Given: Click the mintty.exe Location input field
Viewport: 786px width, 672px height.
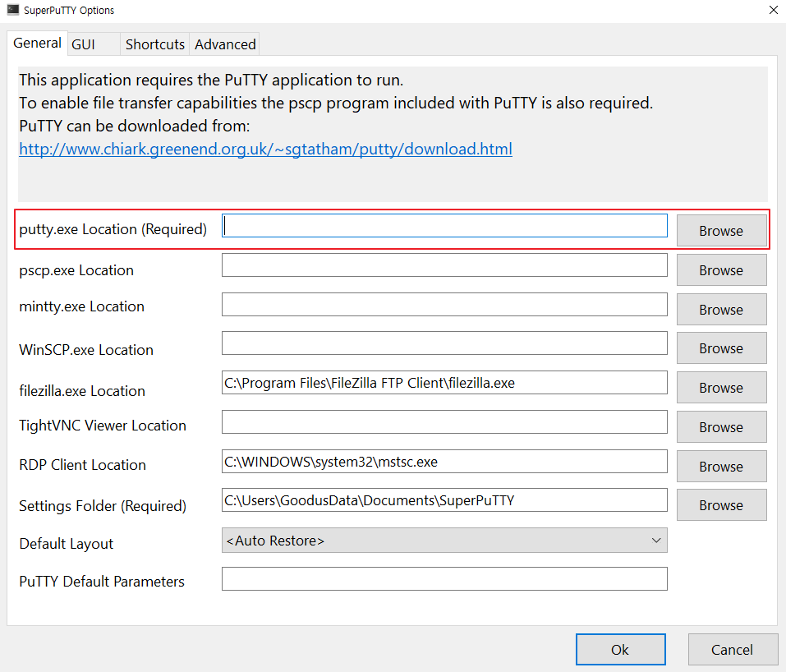Looking at the screenshot, I should pos(444,305).
